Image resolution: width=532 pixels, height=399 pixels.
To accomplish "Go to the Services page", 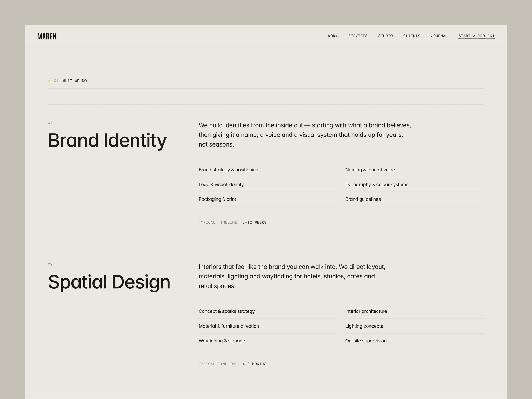I will coord(358,36).
